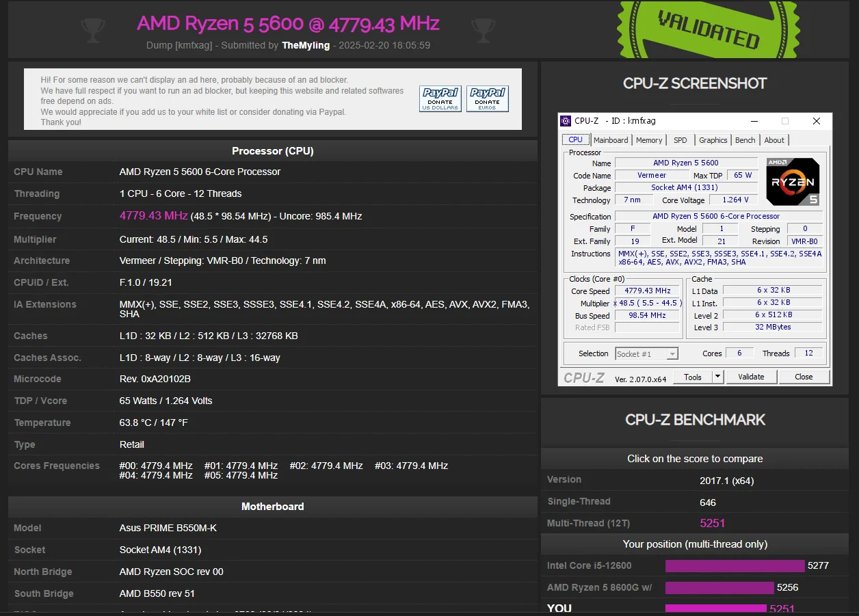Viewport: 859px width, 616px height.
Task: Click the single-thread score 646
Action: 708,502
